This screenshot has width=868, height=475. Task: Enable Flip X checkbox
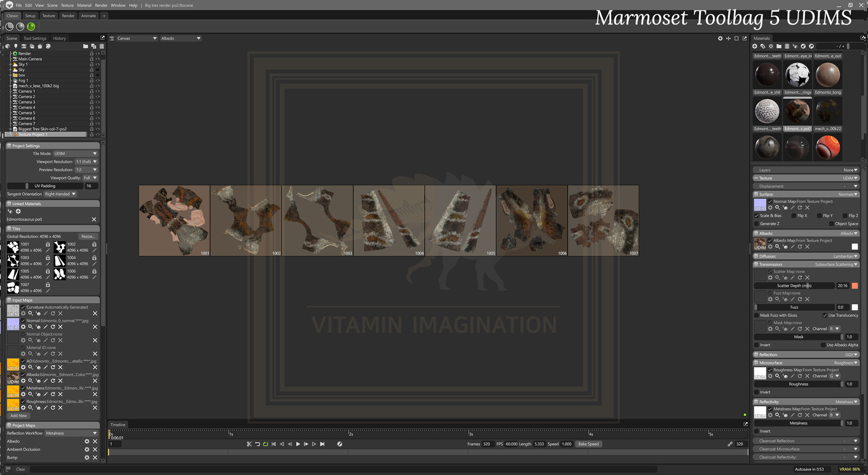point(794,216)
